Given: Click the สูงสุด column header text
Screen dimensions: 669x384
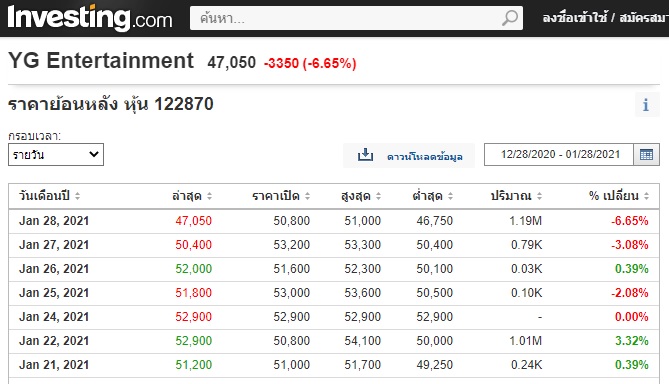Looking at the screenshot, I should point(356,195).
